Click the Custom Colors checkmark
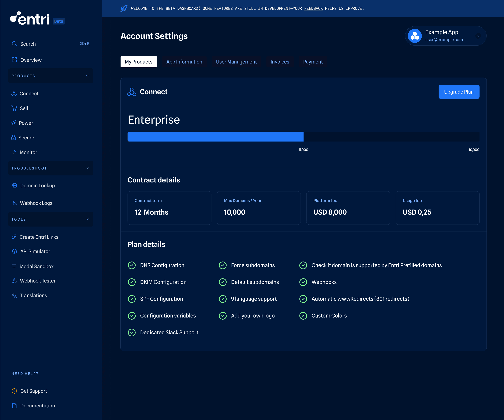Viewport: 504px width, 420px height. pyautogui.click(x=303, y=316)
